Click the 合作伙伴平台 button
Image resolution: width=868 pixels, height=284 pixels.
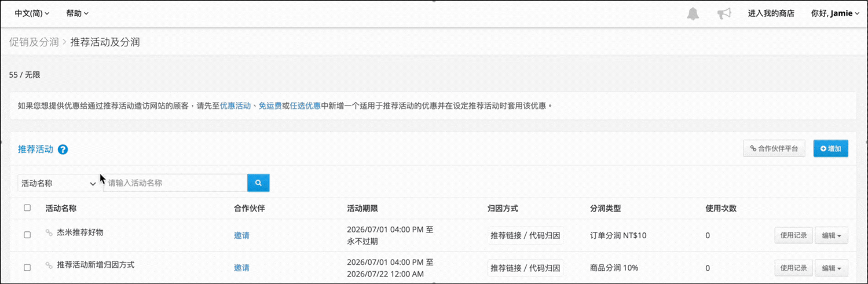[774, 148]
